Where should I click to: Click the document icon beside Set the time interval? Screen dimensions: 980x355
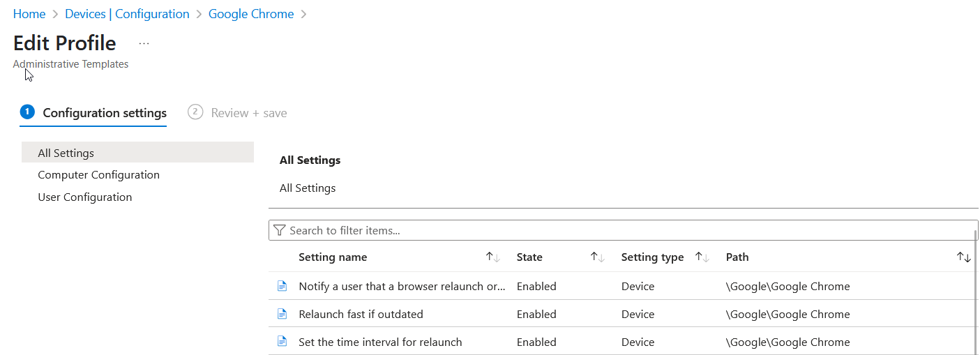pos(282,342)
